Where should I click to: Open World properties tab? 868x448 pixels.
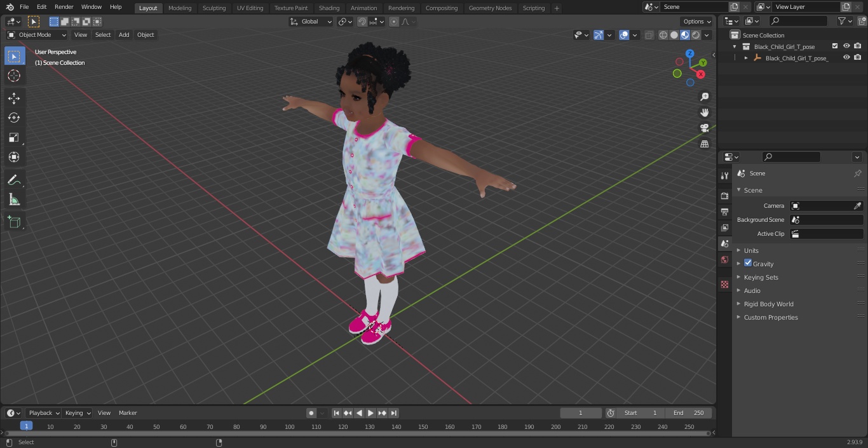[x=724, y=260]
